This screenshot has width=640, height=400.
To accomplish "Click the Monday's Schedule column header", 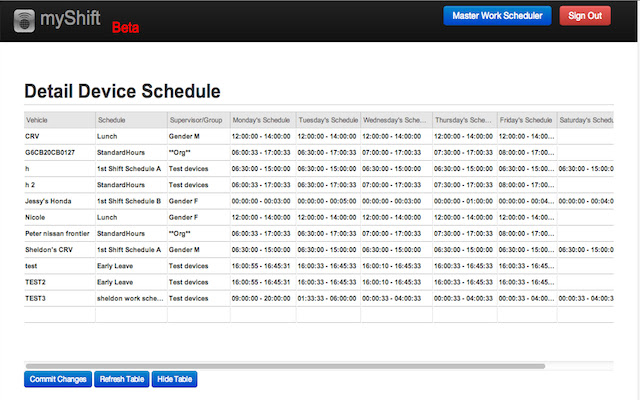I will pos(263,120).
